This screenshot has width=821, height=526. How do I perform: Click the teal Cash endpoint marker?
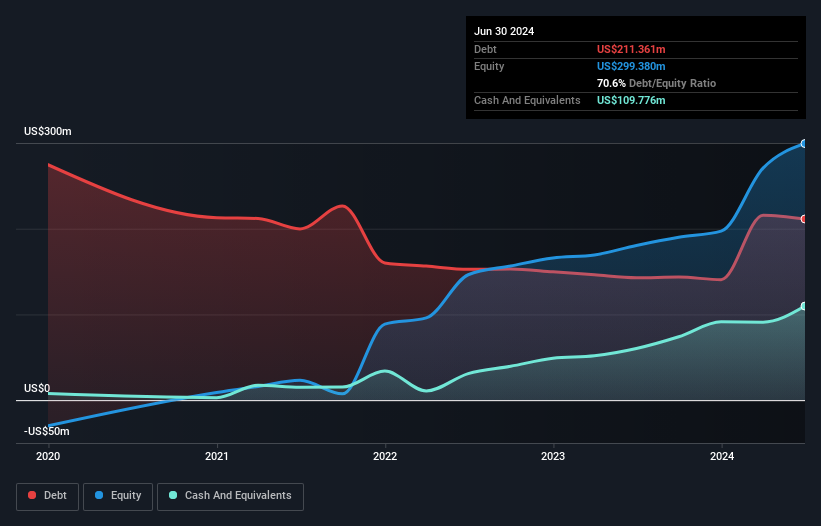tap(804, 306)
